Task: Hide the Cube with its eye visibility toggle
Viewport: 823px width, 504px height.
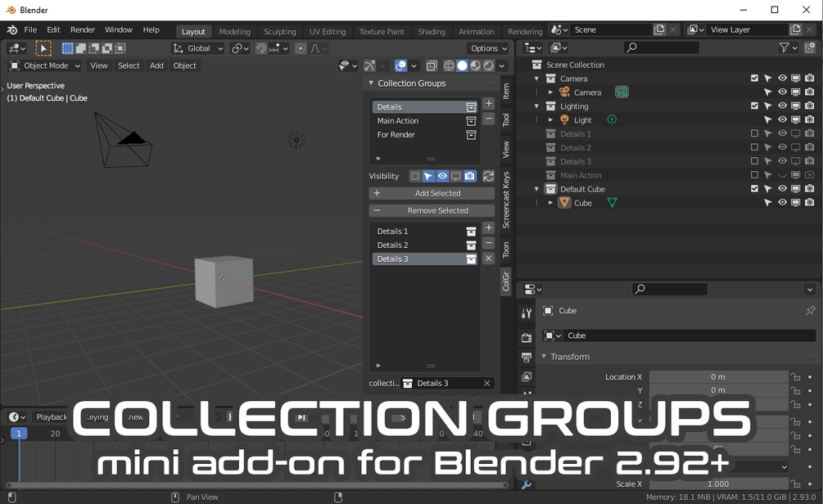Action: [x=781, y=203]
